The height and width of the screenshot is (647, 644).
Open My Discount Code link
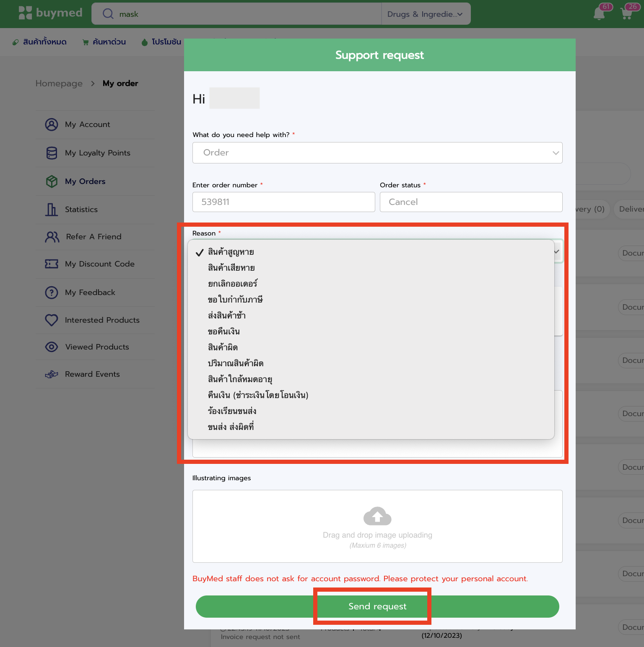(x=100, y=264)
